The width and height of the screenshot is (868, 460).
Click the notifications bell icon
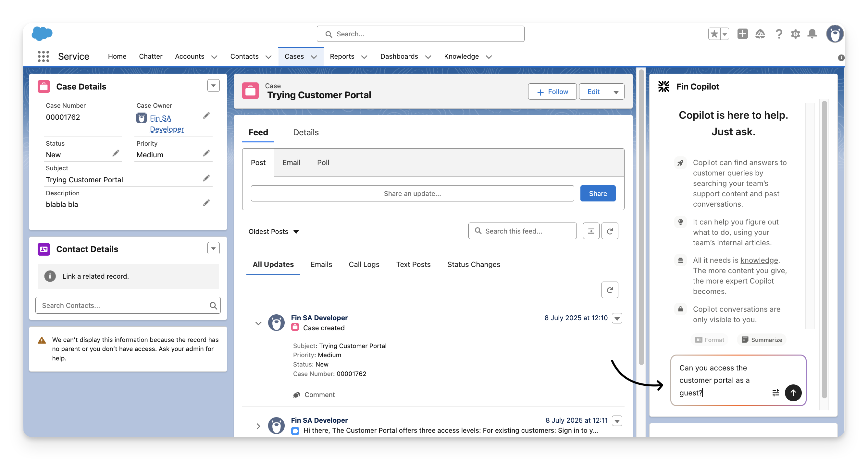pyautogui.click(x=812, y=34)
